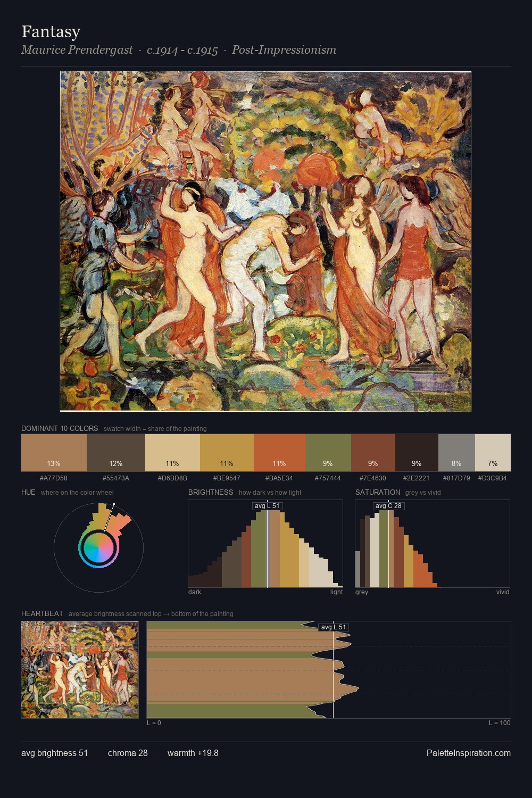Click 'swatch width = share of the painting' note
532x798 pixels.
(x=155, y=429)
